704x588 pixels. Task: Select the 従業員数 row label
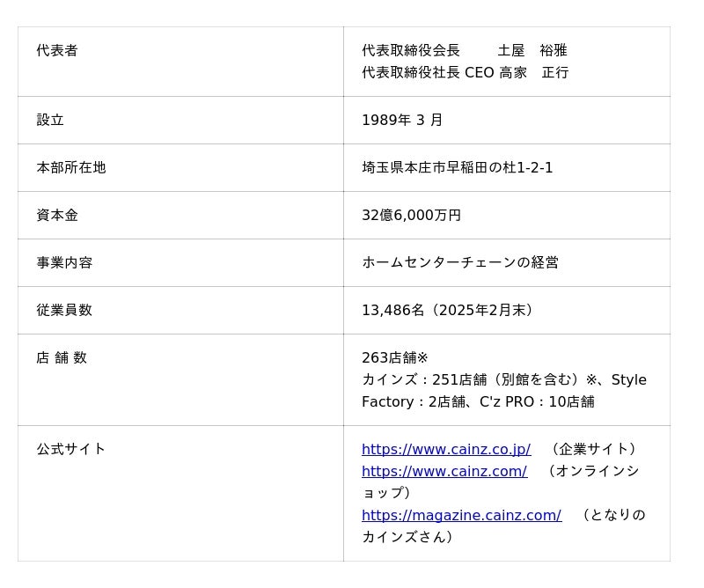(x=64, y=310)
